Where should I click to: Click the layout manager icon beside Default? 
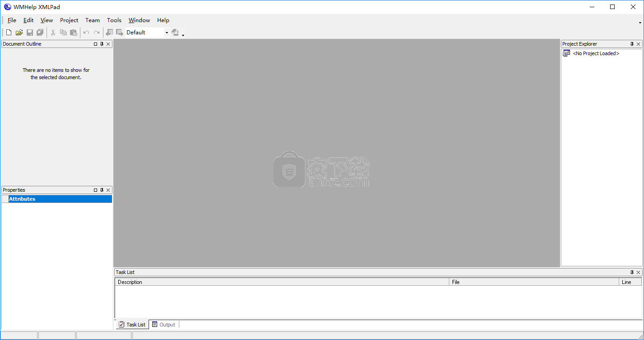[x=175, y=33]
